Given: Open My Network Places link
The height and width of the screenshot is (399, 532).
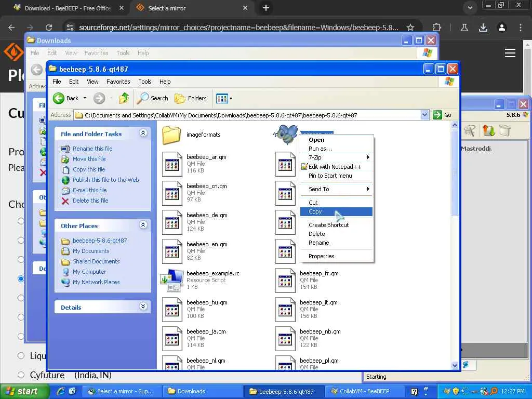Looking at the screenshot, I should pyautogui.click(x=96, y=282).
